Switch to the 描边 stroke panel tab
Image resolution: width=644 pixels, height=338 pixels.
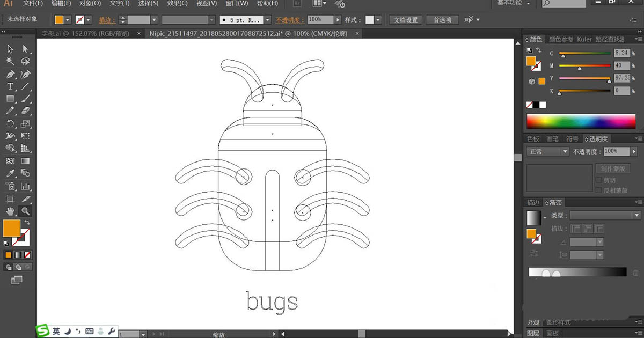(533, 203)
